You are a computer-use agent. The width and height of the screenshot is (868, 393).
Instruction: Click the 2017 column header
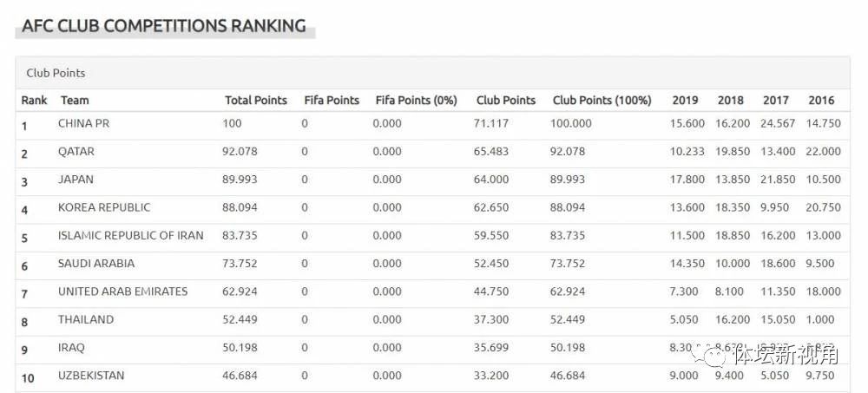coord(775,100)
